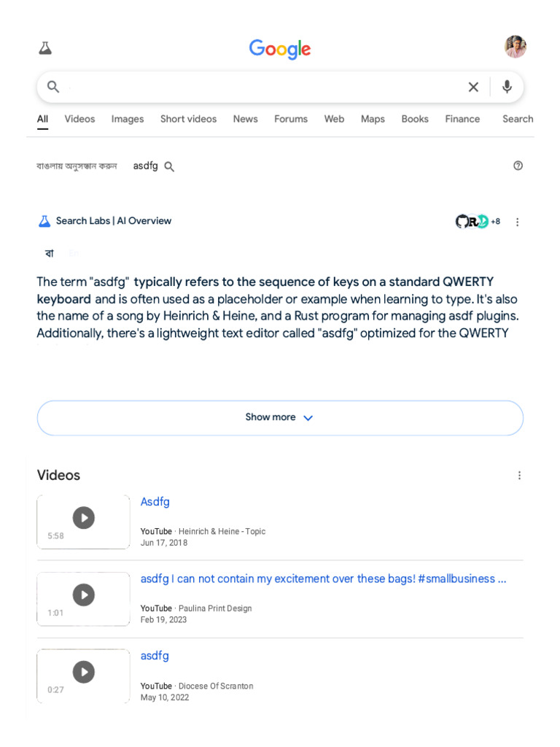560x747 pixels.
Task: Open AI Overview three-dot options menu
Action: tap(517, 222)
